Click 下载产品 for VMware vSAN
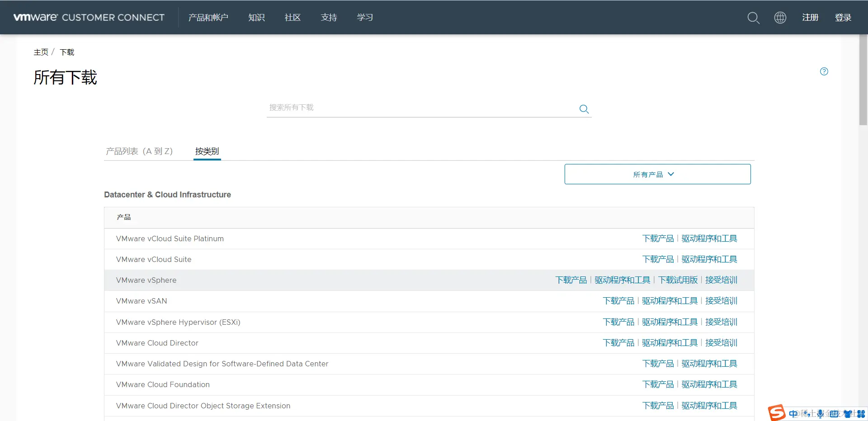Viewport: 868px width, 421px height. pos(618,301)
